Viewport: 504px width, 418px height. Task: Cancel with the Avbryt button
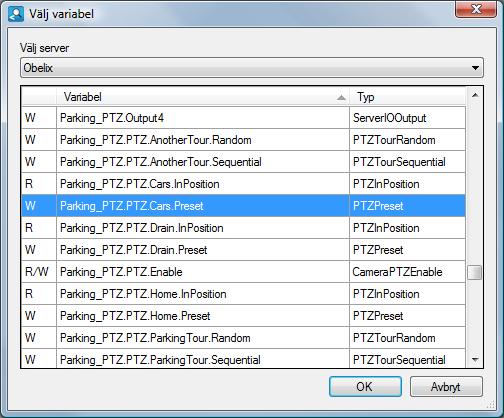(446, 387)
